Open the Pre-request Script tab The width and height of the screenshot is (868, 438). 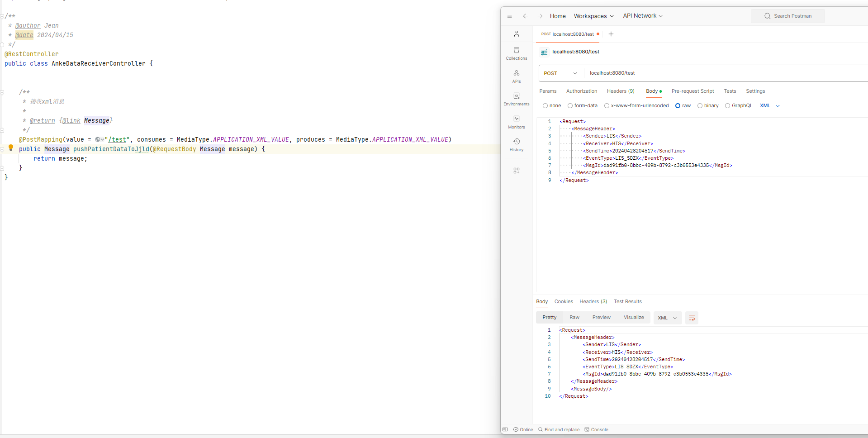coord(693,91)
